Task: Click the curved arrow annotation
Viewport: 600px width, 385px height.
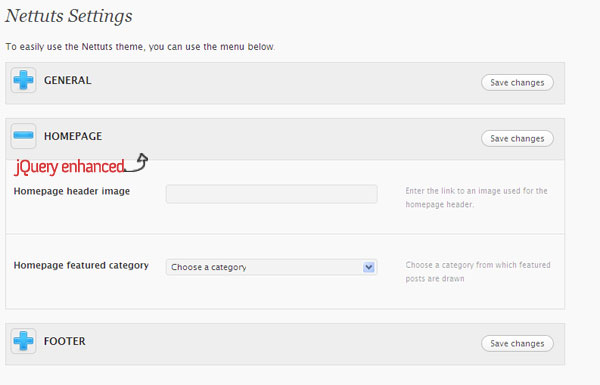Action: [x=137, y=163]
